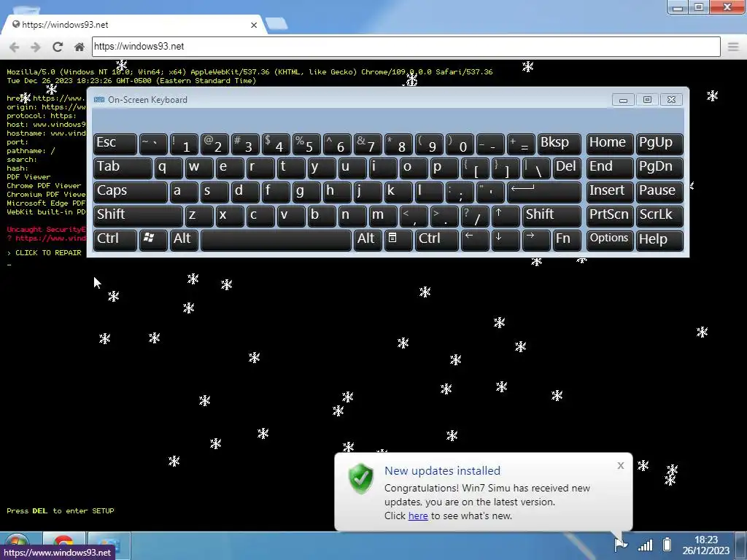Click the space bar key

(276, 239)
